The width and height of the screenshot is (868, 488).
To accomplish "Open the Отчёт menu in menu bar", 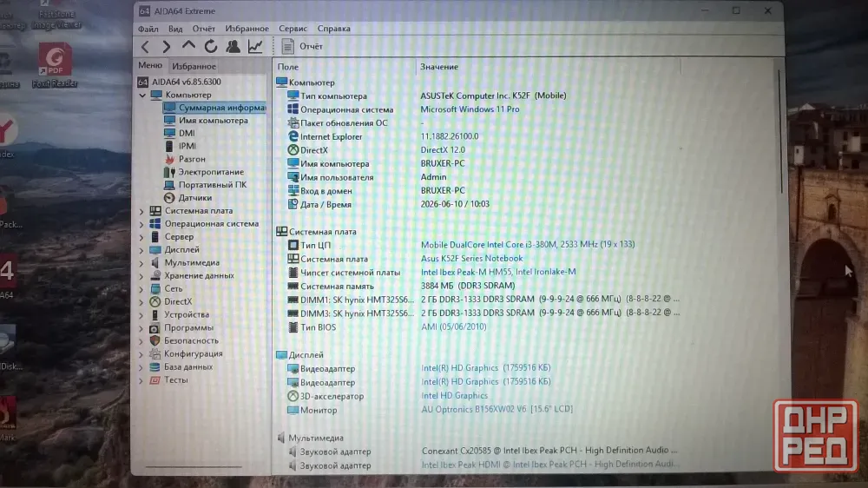I will [204, 29].
